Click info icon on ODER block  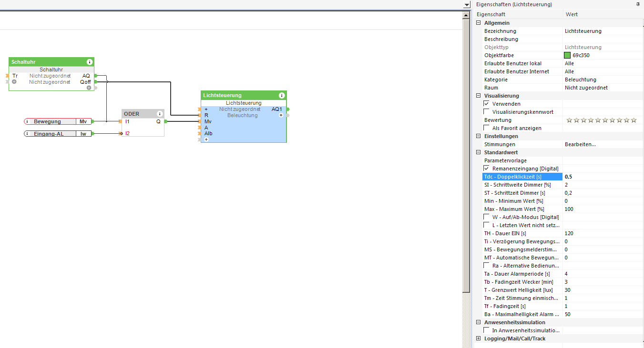coord(160,114)
